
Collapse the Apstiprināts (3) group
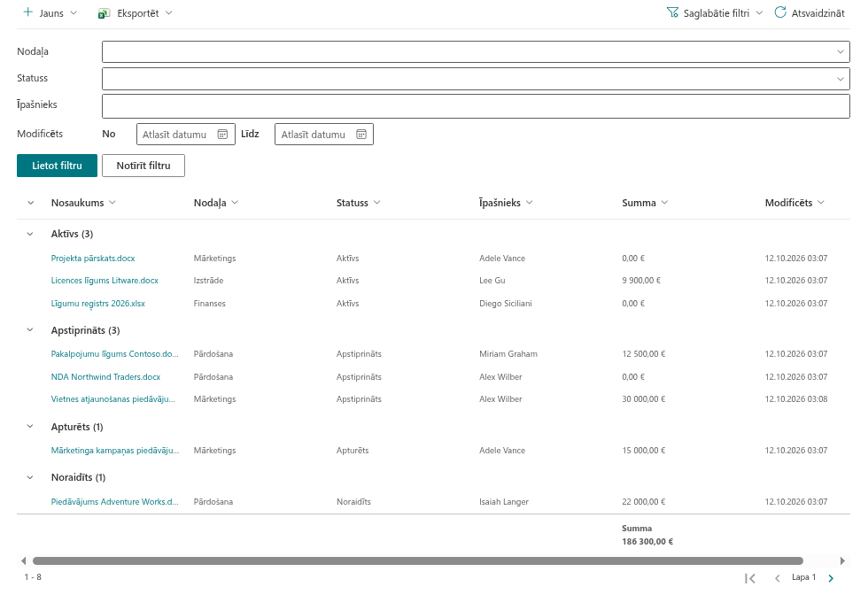[x=30, y=330]
